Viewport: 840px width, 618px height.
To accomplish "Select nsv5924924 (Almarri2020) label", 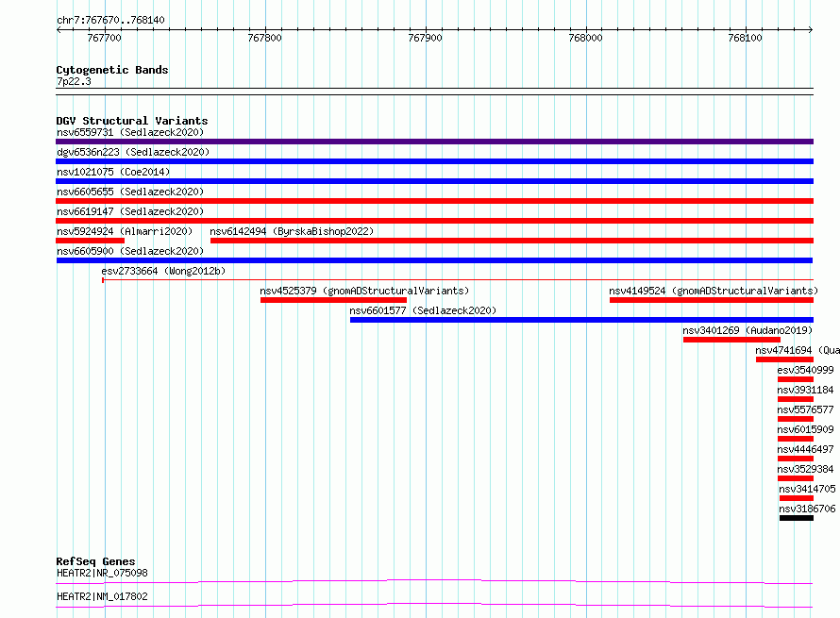I will click(x=125, y=231).
